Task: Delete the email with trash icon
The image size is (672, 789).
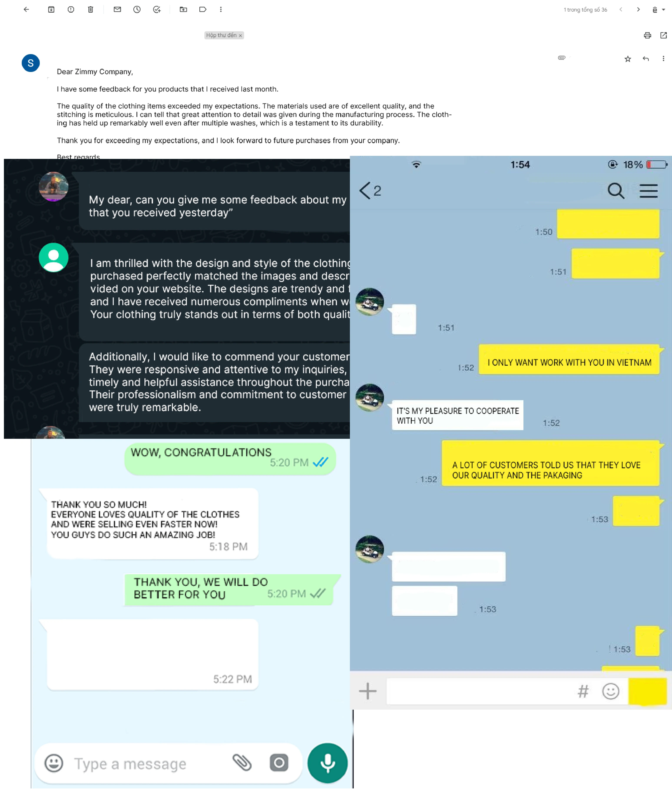Action: [91, 10]
